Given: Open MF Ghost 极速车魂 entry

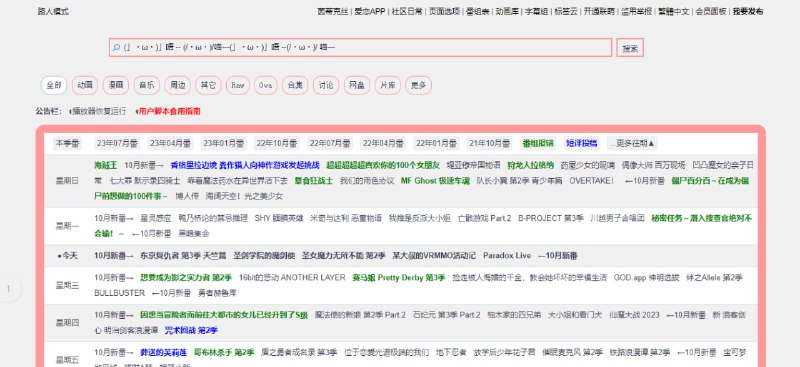Looking at the screenshot, I should point(435,181).
